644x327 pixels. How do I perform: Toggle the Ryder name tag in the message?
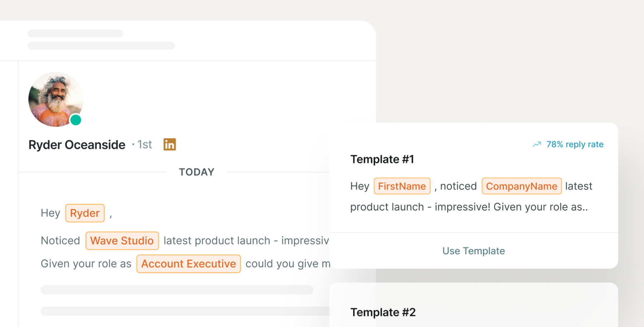pos(85,213)
